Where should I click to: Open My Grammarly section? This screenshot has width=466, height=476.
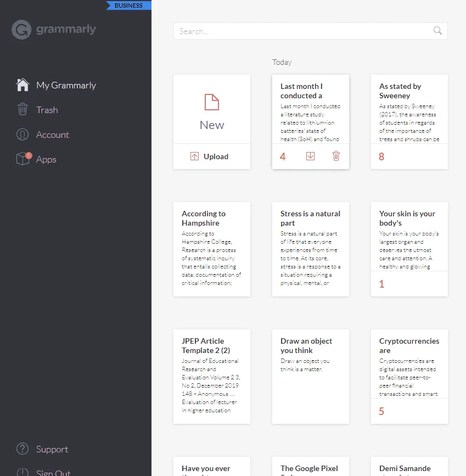pyautogui.click(x=66, y=85)
